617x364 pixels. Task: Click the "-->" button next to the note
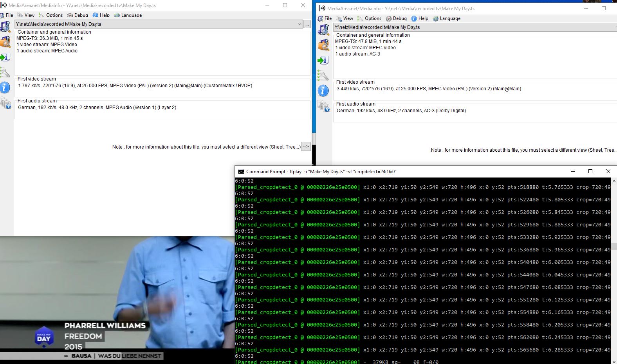(x=306, y=147)
